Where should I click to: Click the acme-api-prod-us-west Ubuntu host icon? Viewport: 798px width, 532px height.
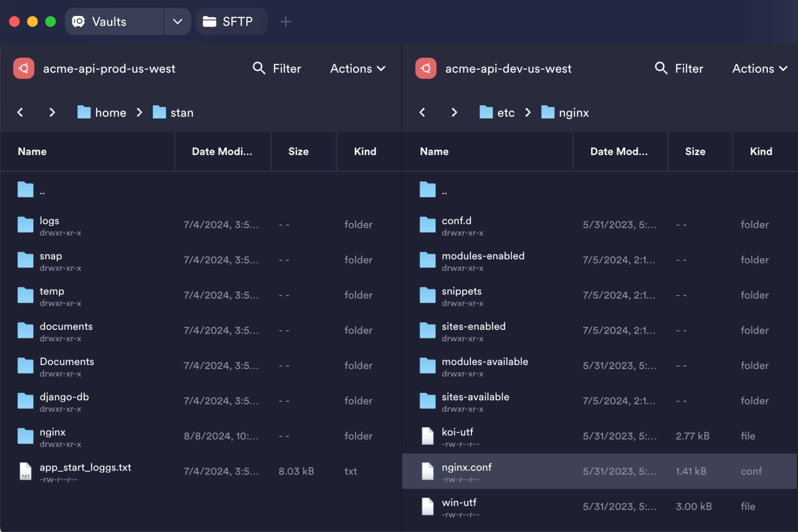(24, 69)
